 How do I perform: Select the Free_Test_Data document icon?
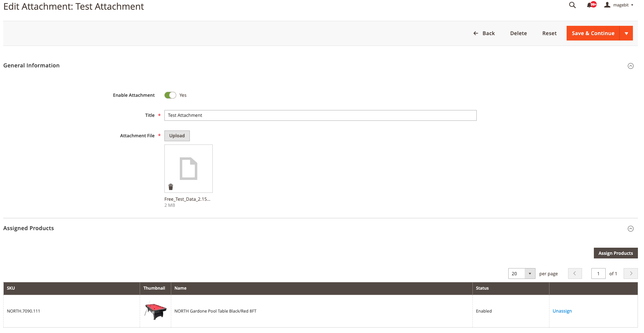point(188,168)
